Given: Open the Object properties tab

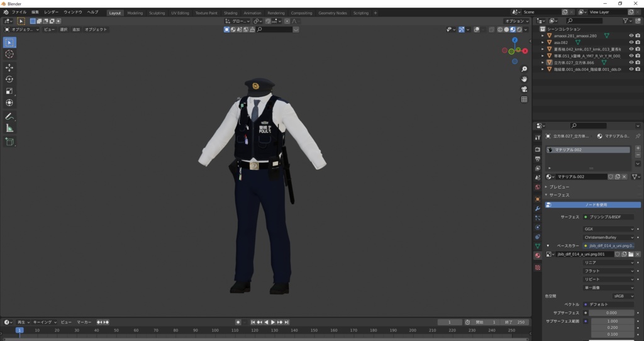Looking at the screenshot, I should (x=538, y=199).
